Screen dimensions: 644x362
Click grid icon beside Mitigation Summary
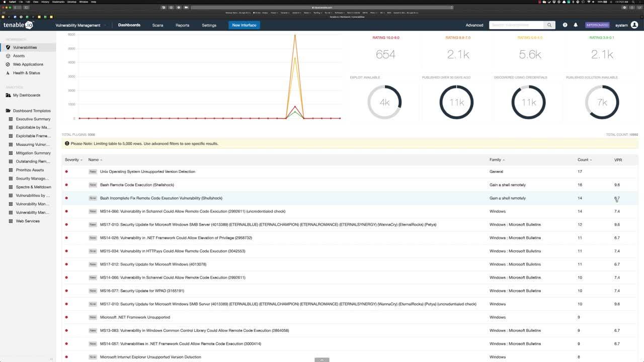point(11,153)
